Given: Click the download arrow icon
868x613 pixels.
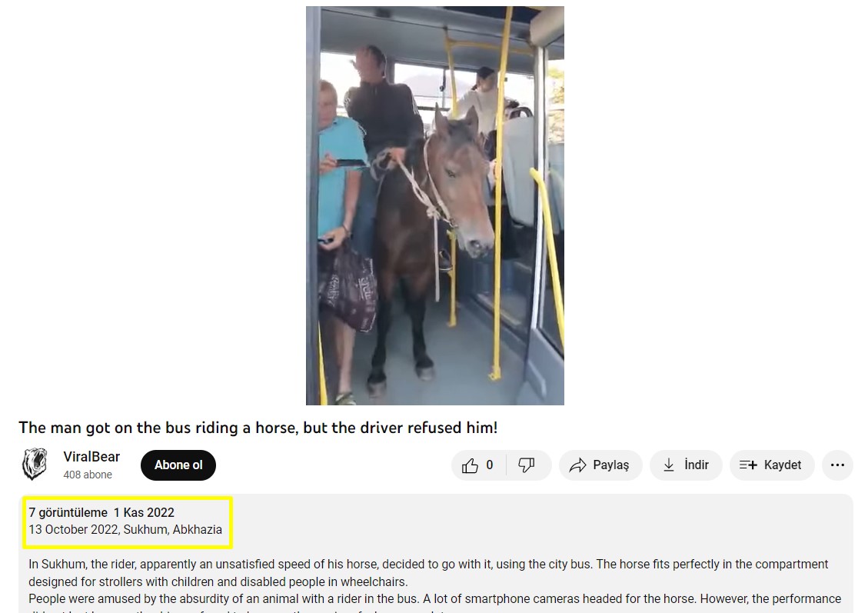Looking at the screenshot, I should [x=669, y=465].
